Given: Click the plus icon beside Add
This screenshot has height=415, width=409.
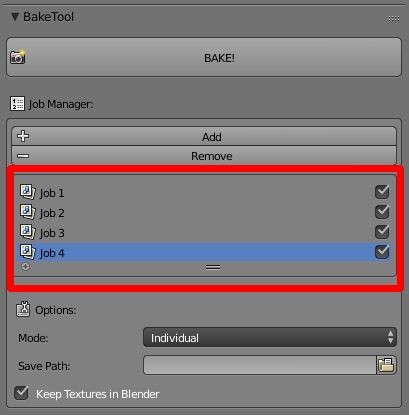Looking at the screenshot, I should point(23,136).
